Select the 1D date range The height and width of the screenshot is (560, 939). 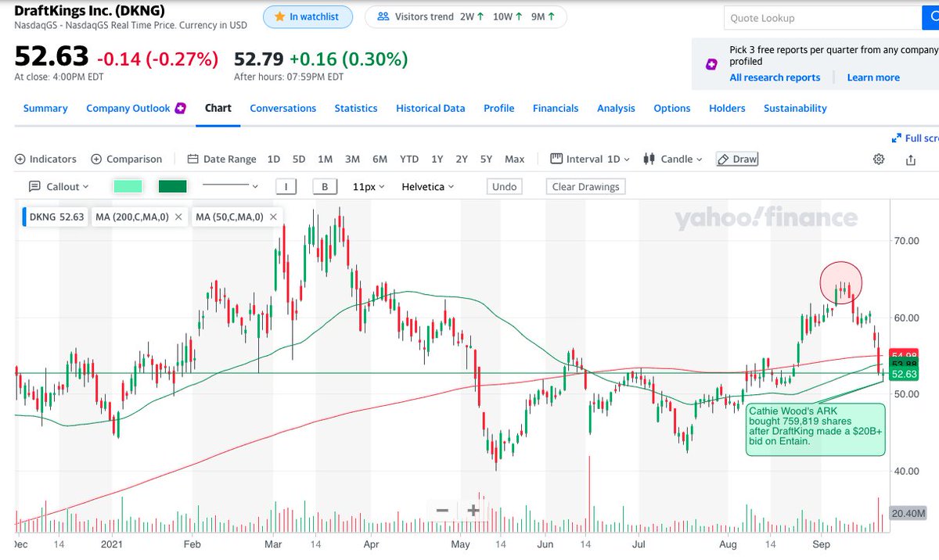[274, 159]
